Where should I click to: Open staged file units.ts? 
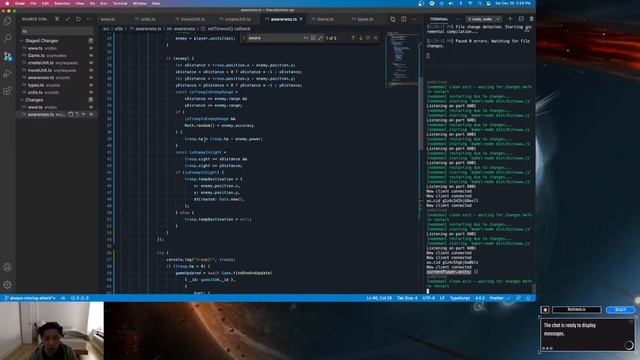coord(57,92)
